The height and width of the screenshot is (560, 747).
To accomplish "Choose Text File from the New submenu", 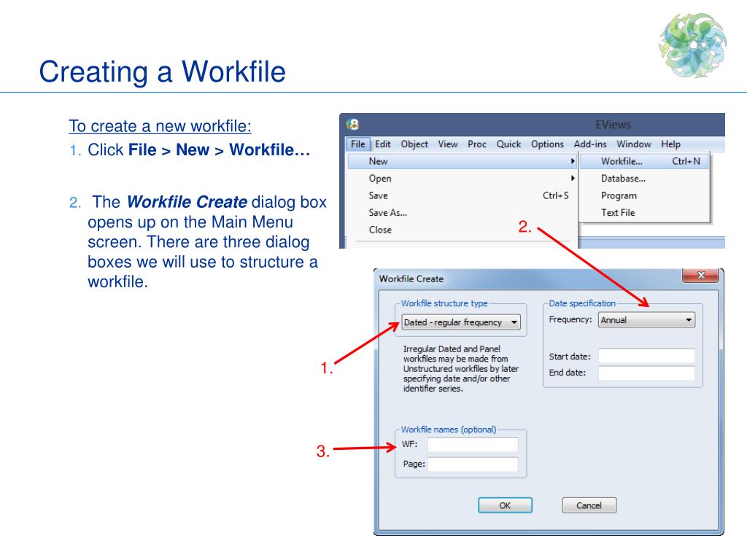I will [x=645, y=213].
